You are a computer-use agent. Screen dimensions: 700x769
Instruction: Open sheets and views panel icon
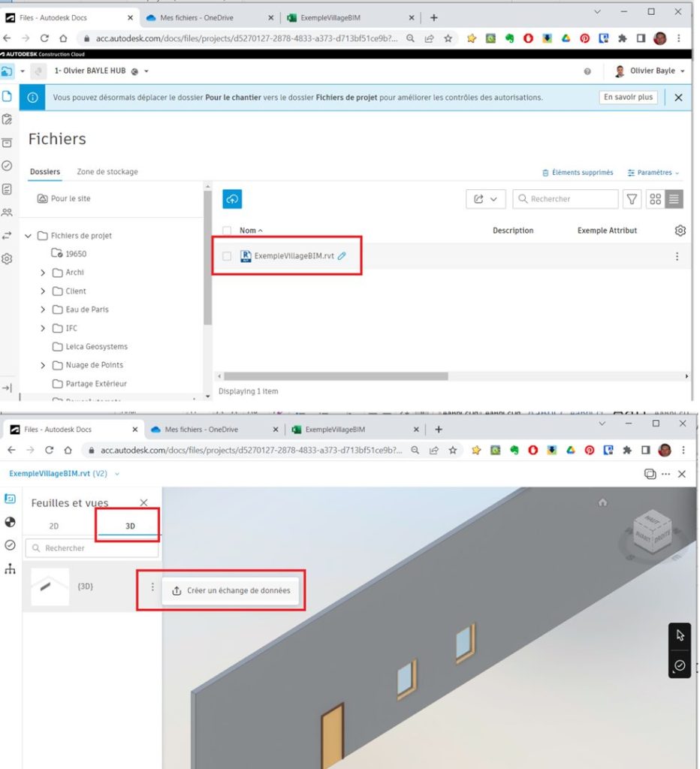pyautogui.click(x=10, y=499)
